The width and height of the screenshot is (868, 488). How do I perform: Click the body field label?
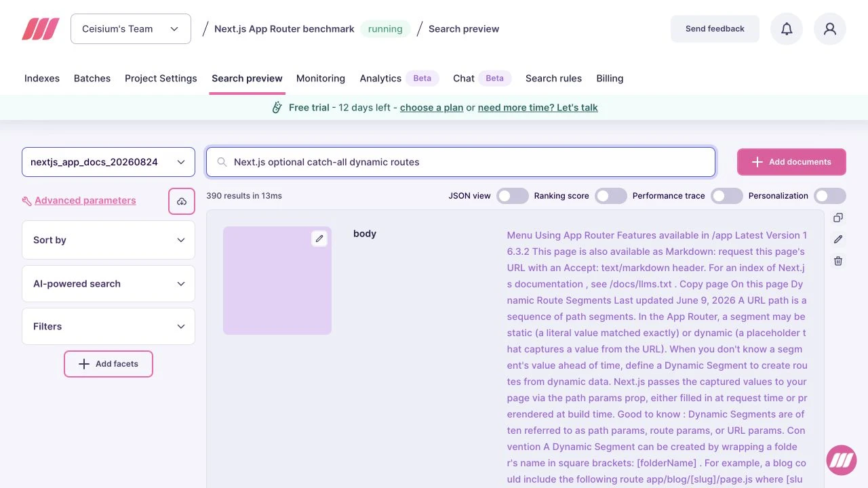pyautogui.click(x=365, y=234)
